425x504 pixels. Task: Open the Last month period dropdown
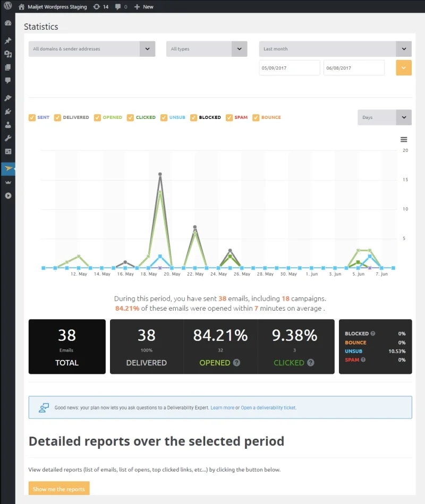point(335,49)
